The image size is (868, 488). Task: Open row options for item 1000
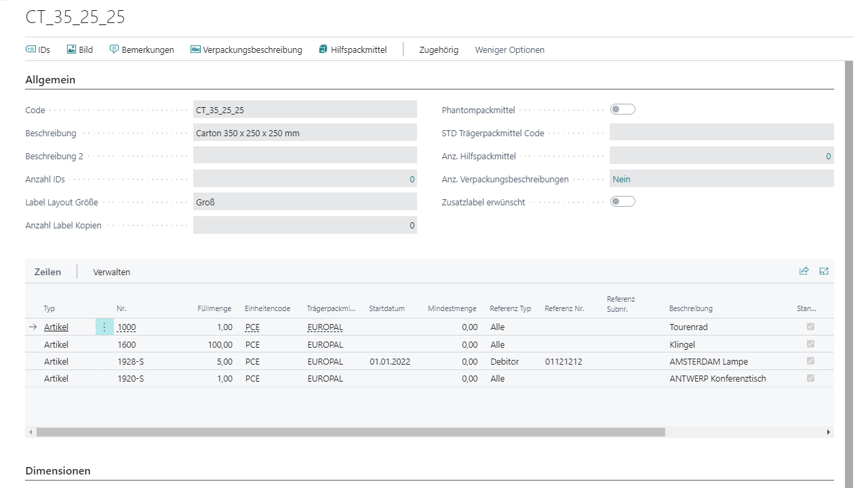coord(104,327)
